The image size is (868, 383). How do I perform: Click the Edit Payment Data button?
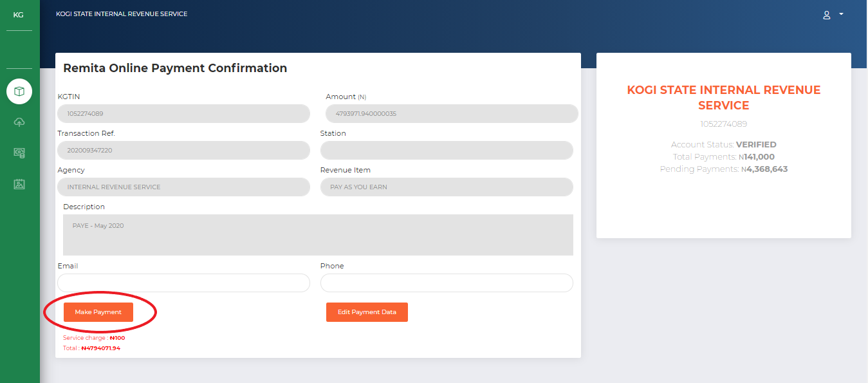click(367, 312)
